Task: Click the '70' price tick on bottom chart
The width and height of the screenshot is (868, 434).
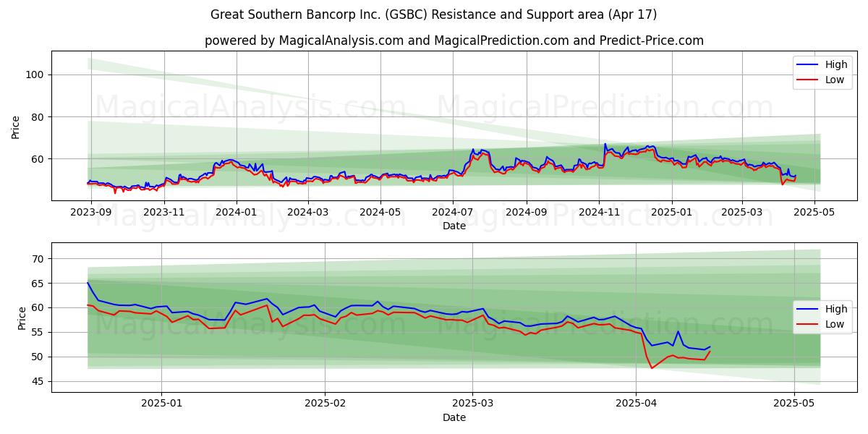Action: [39, 258]
